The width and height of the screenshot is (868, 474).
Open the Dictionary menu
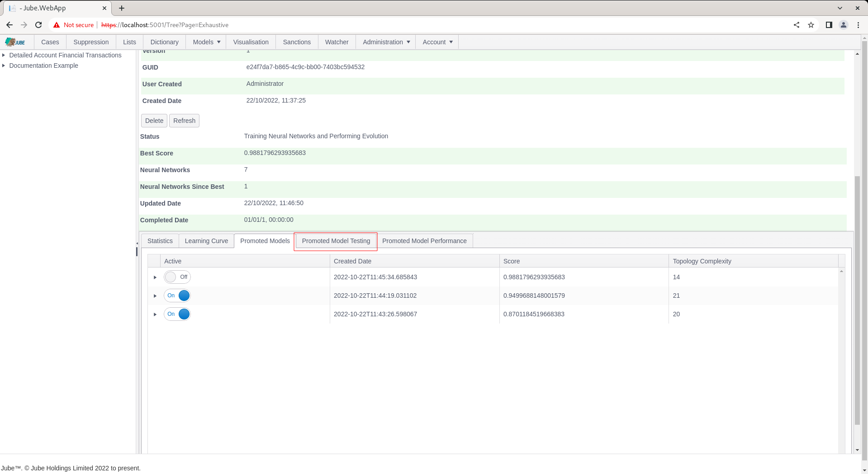[164, 42]
